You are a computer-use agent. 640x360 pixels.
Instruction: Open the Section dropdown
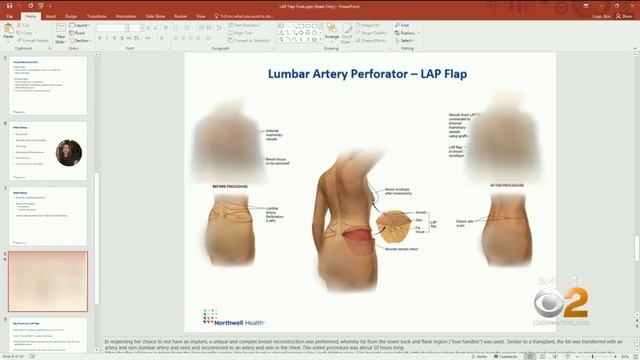pyautogui.click(x=80, y=40)
